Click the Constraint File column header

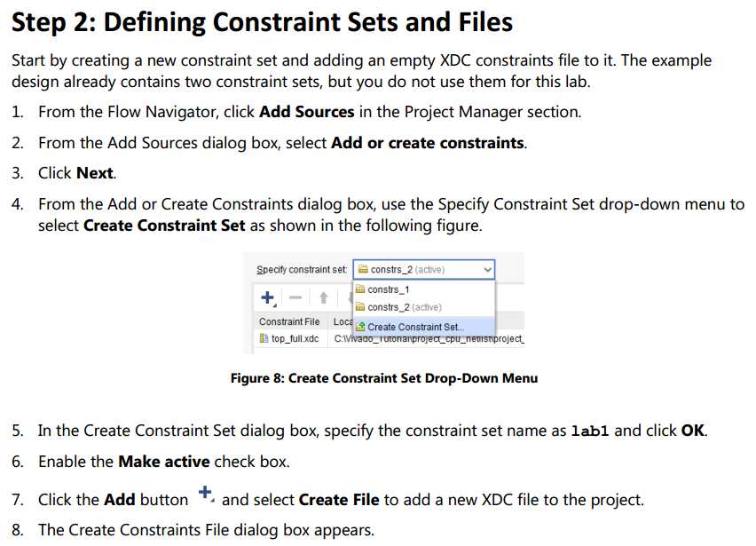point(289,321)
